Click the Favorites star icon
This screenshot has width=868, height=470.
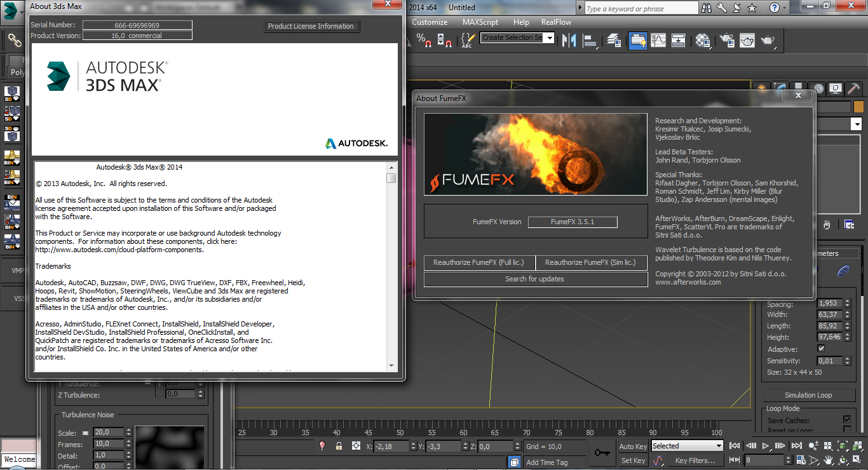(752, 8)
